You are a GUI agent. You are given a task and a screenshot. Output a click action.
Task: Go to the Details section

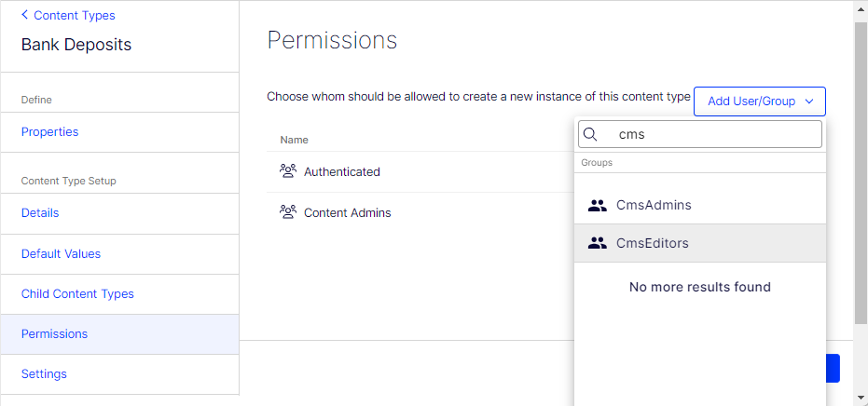(40, 213)
